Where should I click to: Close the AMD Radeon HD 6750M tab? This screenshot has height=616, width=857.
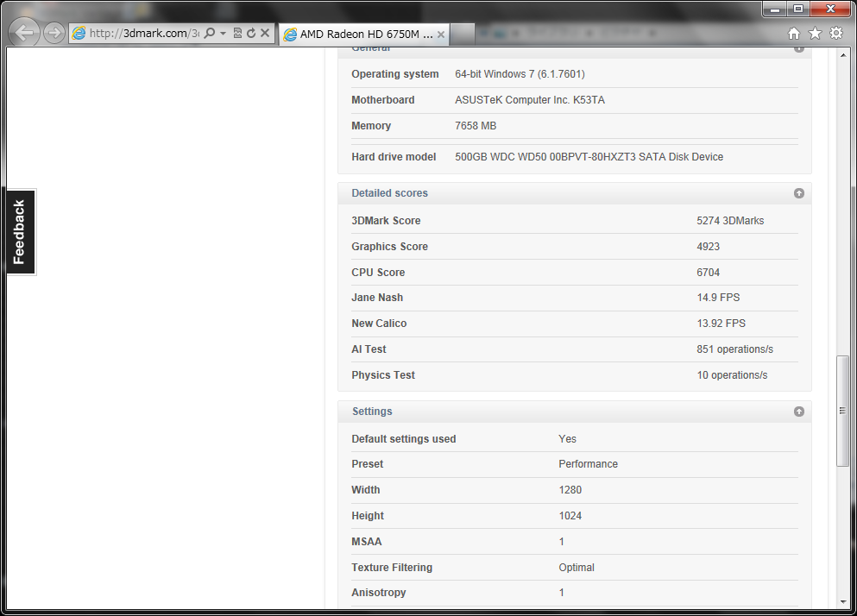pos(441,35)
